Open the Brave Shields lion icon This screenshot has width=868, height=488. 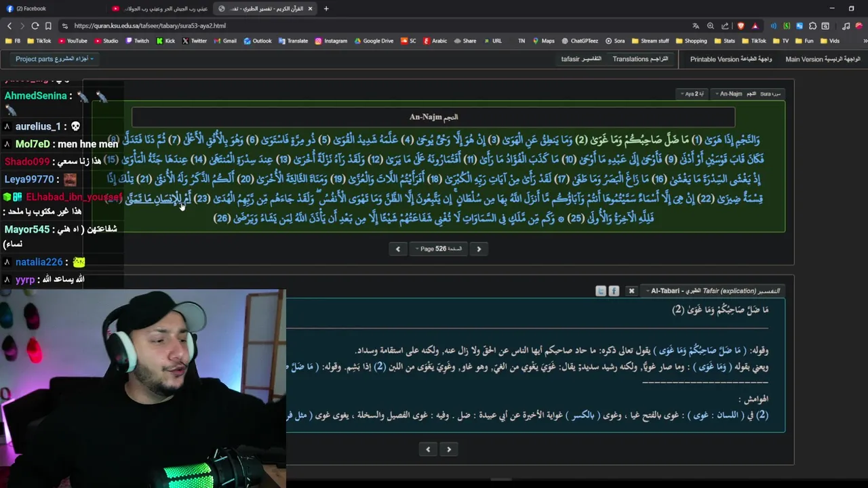[741, 26]
